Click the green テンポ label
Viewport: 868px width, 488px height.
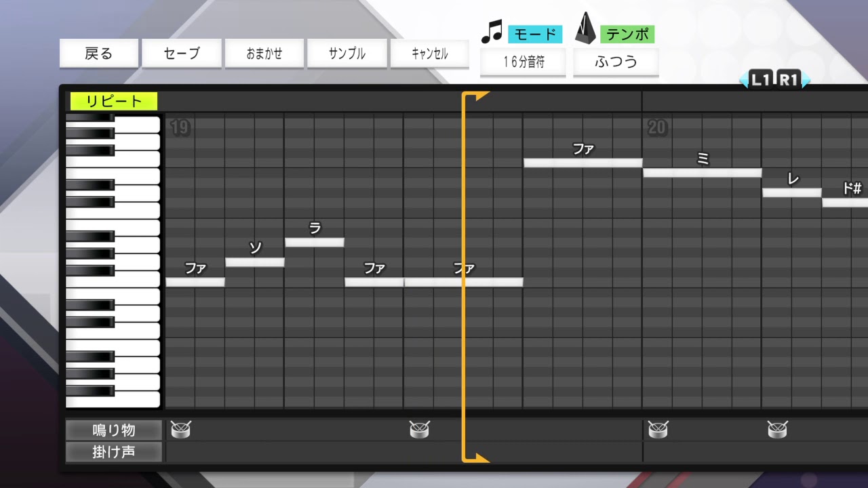tap(627, 34)
